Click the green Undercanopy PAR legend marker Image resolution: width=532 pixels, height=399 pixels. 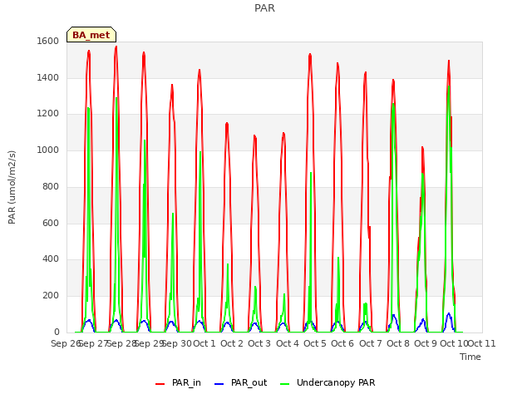point(284,384)
